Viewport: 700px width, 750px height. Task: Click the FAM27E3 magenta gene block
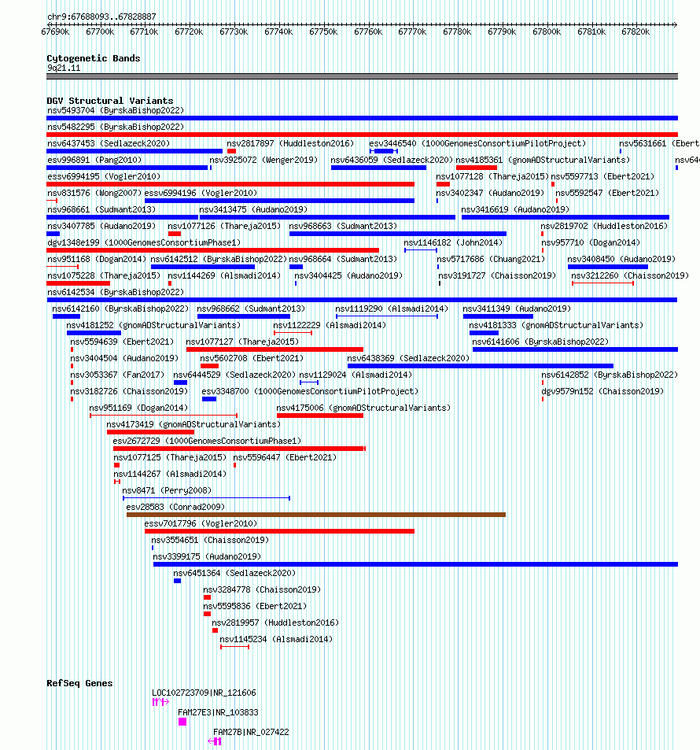click(x=182, y=722)
